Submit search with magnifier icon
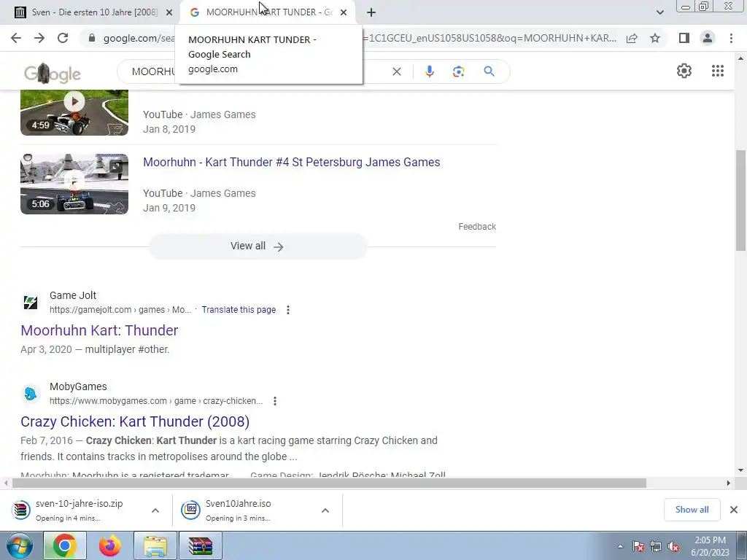Viewport: 747px width, 560px height. tap(489, 71)
